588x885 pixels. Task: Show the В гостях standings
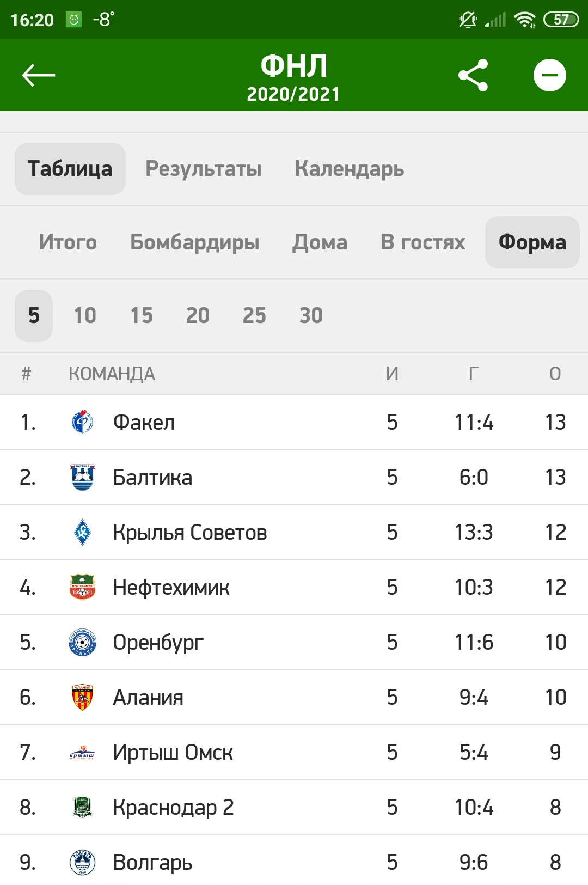(422, 242)
